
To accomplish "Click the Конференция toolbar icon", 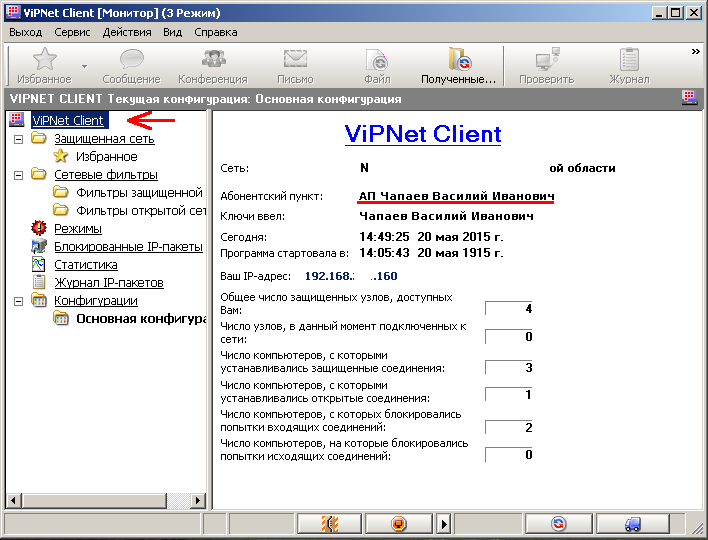I will click(x=213, y=59).
